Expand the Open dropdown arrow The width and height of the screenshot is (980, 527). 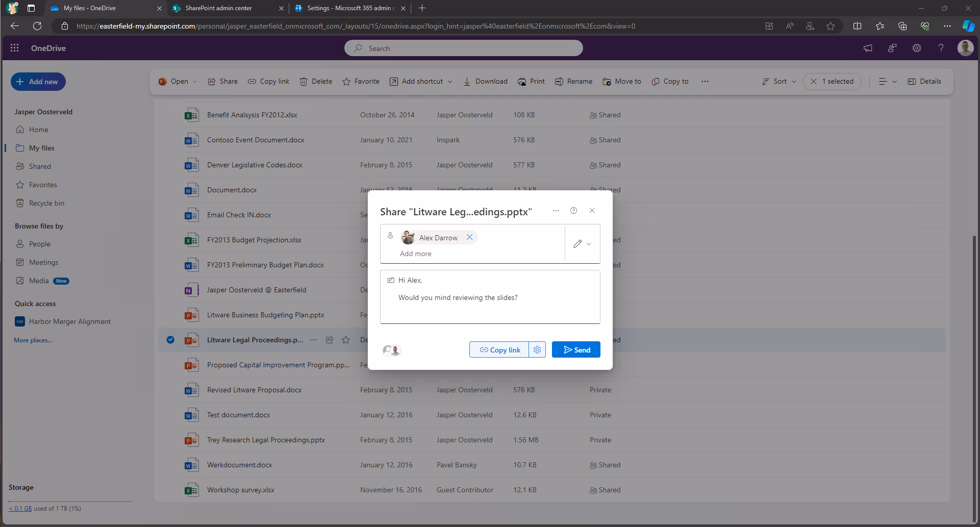click(195, 82)
